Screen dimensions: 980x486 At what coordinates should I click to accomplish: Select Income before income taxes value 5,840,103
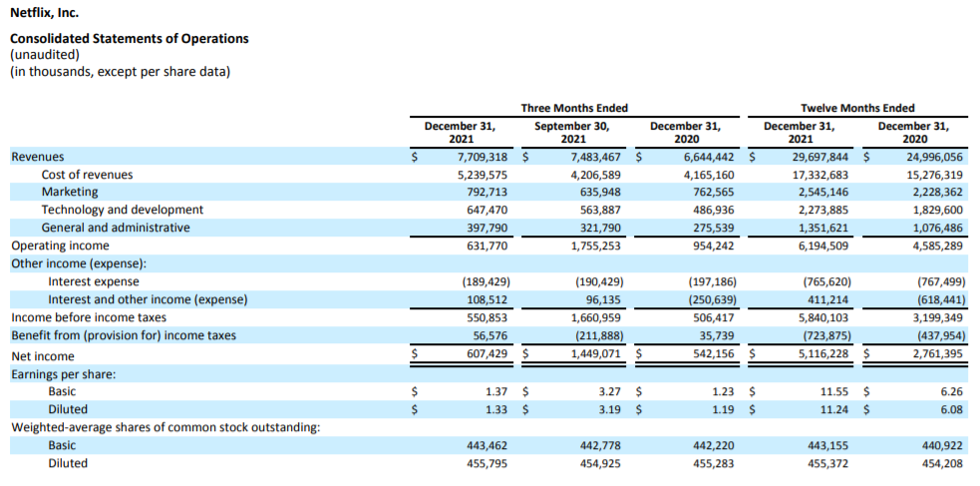(x=823, y=317)
